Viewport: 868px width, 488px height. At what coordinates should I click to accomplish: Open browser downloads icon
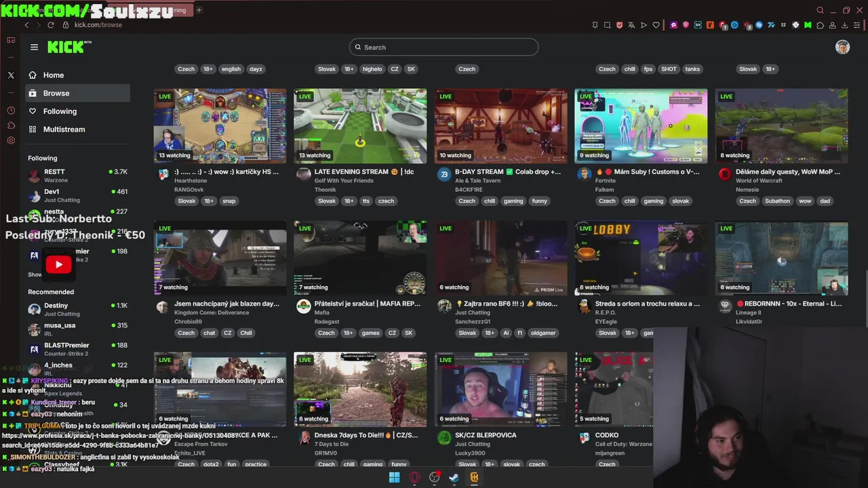coord(844,25)
